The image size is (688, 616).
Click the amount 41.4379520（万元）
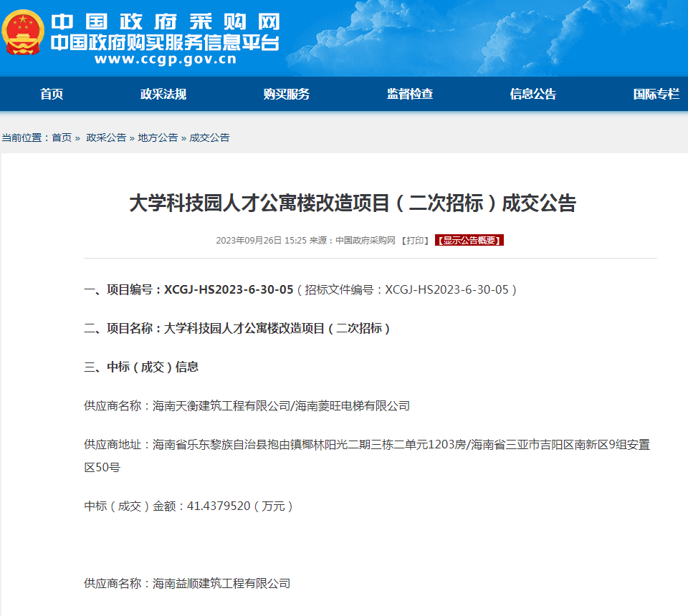click(x=241, y=506)
